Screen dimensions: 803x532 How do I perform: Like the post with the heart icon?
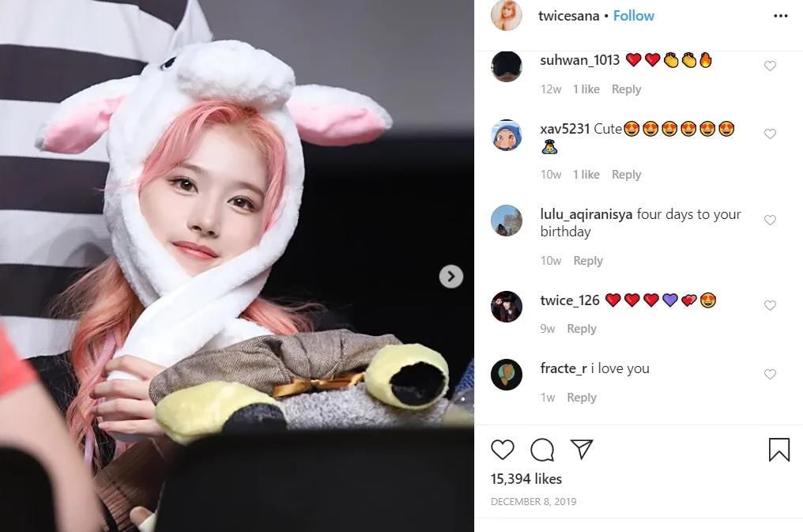point(503,450)
